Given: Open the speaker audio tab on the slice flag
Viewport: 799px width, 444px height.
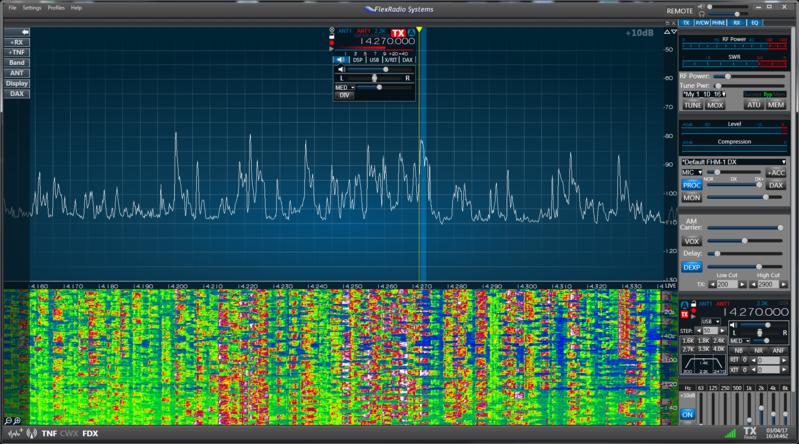Looking at the screenshot, I should coord(341,60).
